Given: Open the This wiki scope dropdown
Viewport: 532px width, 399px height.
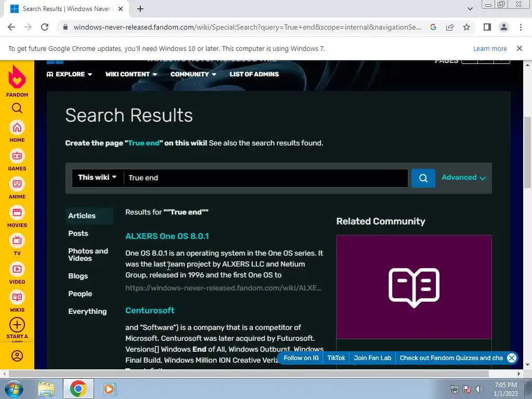Looking at the screenshot, I should (x=97, y=178).
